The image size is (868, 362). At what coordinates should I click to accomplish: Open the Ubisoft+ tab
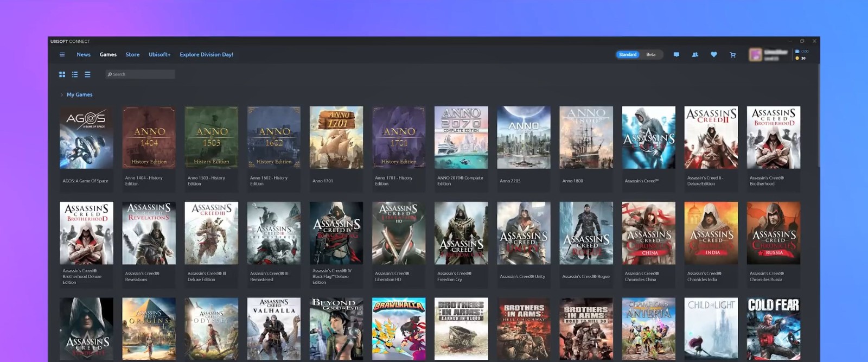tap(159, 54)
